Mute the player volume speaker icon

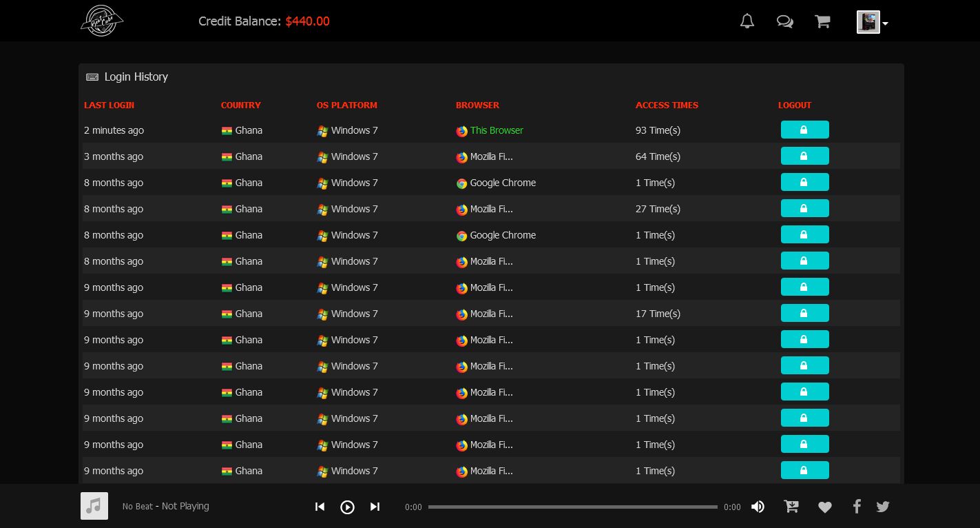pyautogui.click(x=758, y=507)
